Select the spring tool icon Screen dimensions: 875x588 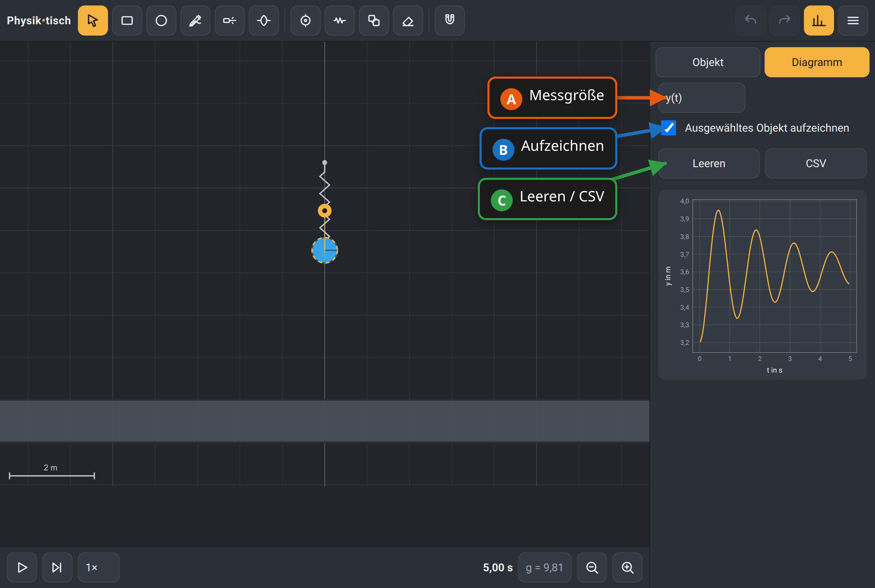click(340, 21)
